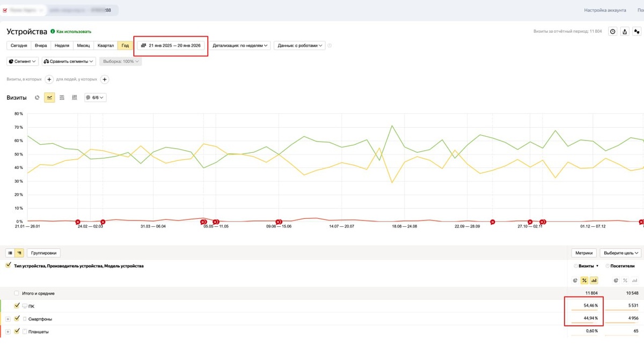This screenshot has width=644, height=354.
Task: Uncheck the Смартфоны row checkbox
Action: pyautogui.click(x=17, y=319)
